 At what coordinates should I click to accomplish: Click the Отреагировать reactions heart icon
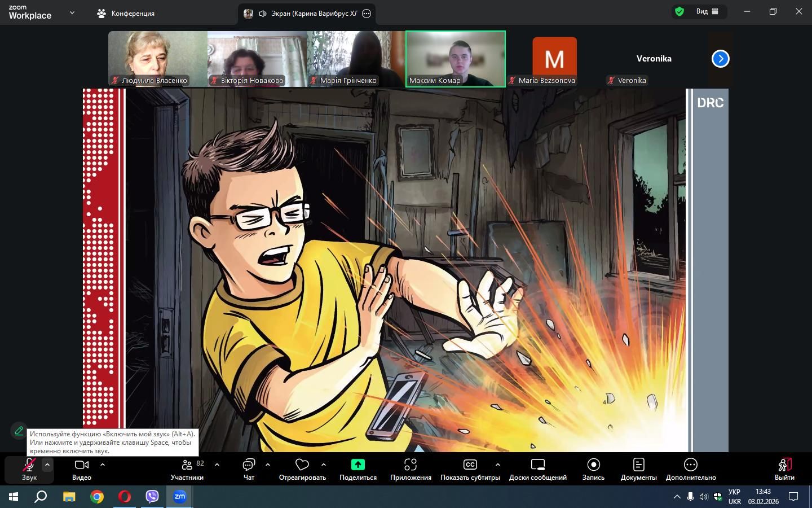302,465
